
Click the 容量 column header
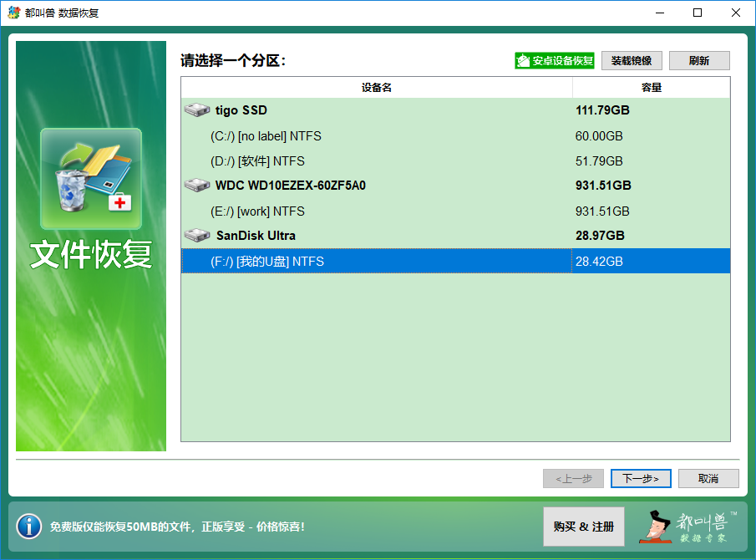pos(652,87)
